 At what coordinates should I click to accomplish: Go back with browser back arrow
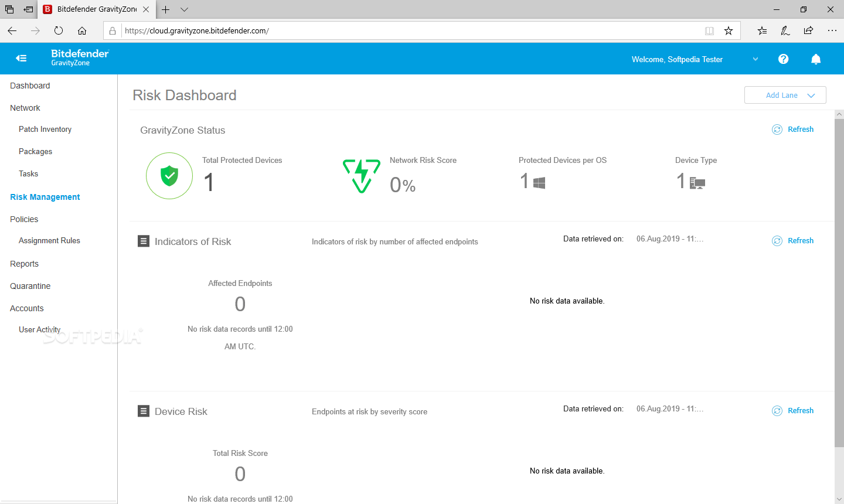12,30
